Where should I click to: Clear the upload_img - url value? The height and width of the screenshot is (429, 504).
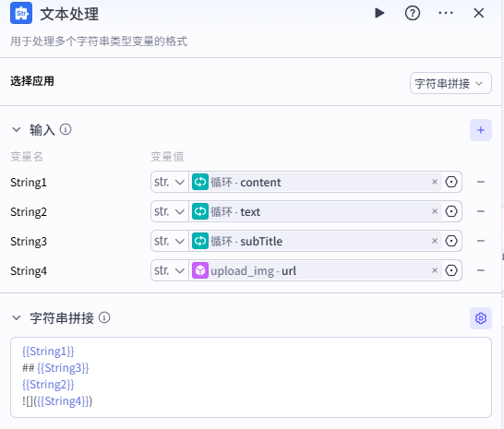435,270
